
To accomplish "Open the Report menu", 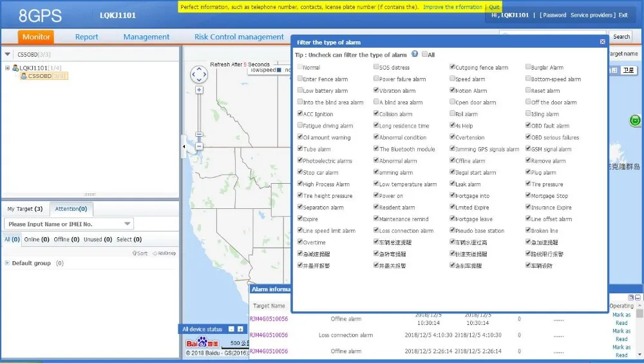I will pos(87,37).
